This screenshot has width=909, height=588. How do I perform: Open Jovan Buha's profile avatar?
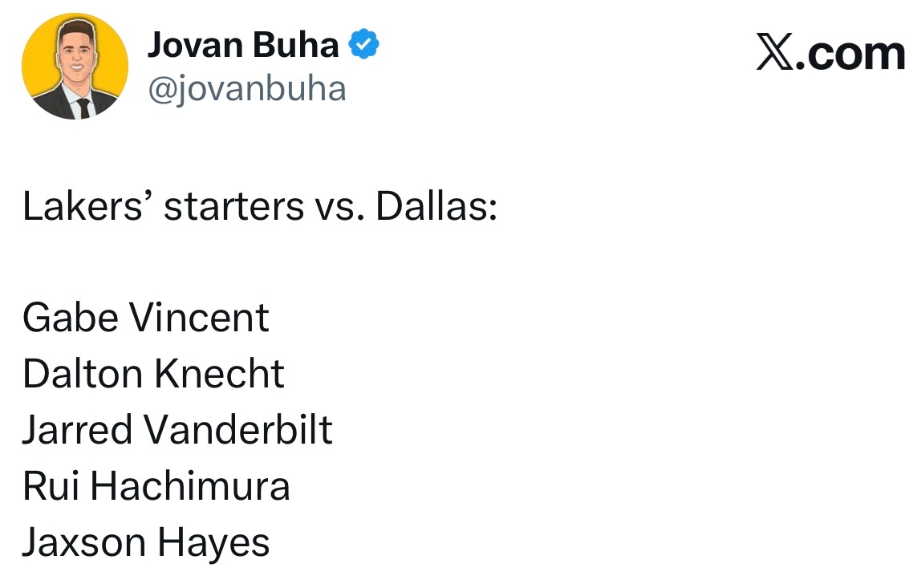click(x=75, y=67)
